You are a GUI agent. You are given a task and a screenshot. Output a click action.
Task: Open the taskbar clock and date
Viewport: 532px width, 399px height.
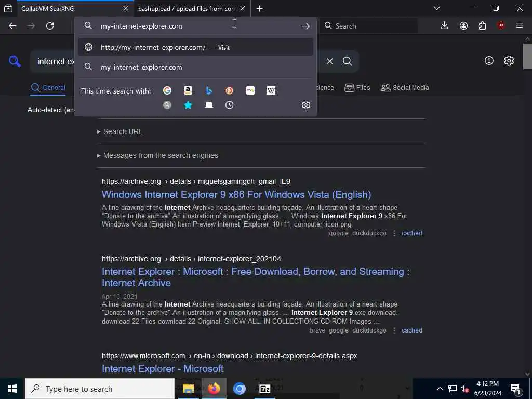pos(487,389)
